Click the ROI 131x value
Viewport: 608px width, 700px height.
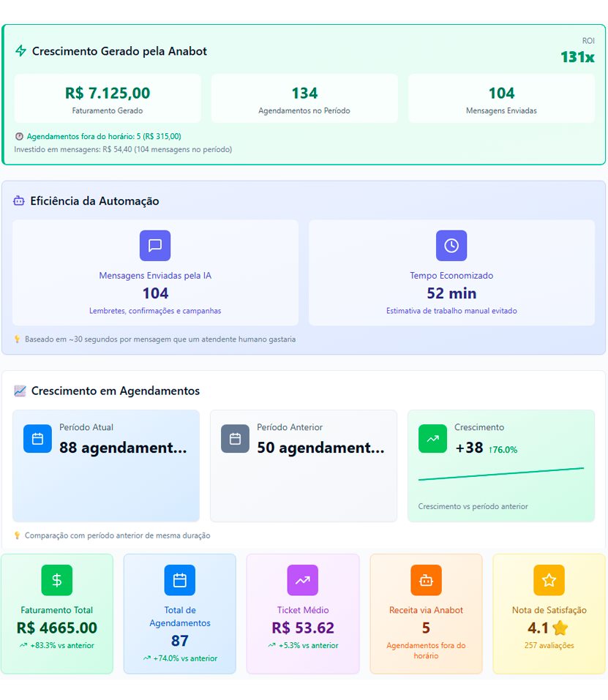pyautogui.click(x=577, y=56)
